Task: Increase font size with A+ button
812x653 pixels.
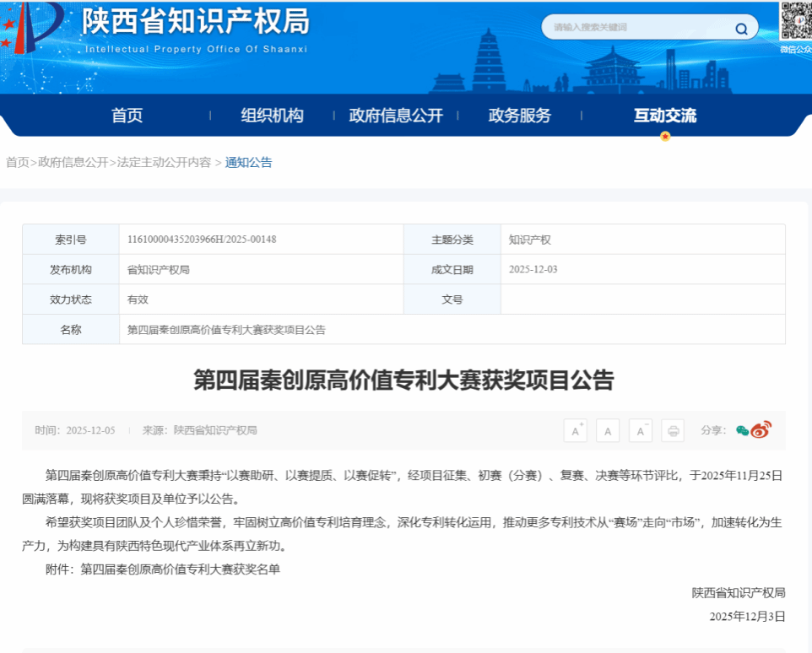Action: coord(575,430)
